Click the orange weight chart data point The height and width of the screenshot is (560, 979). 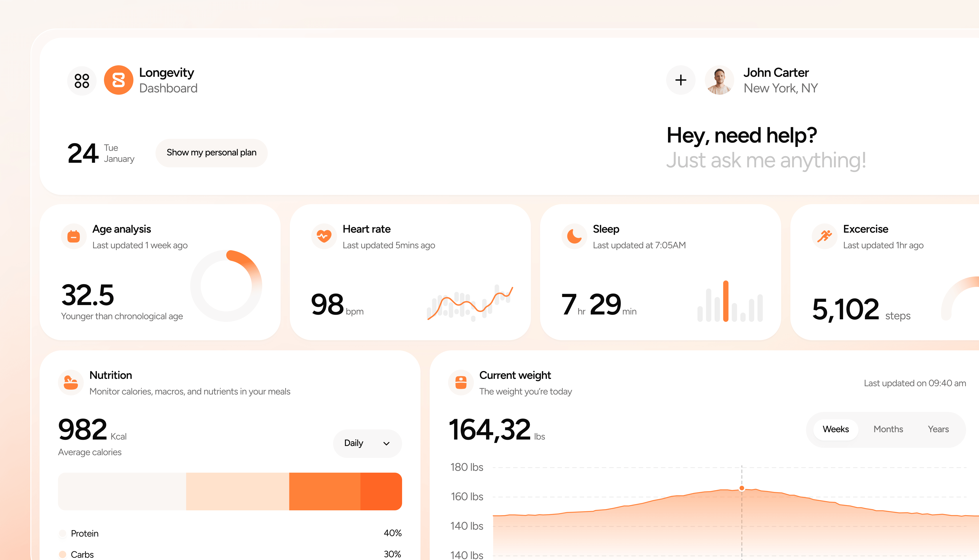tap(742, 489)
